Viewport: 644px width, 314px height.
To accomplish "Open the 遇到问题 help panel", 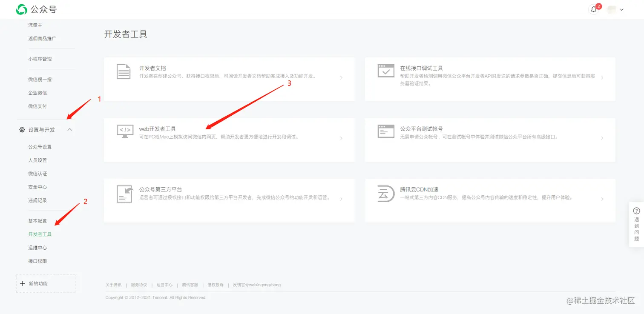I will point(636,224).
